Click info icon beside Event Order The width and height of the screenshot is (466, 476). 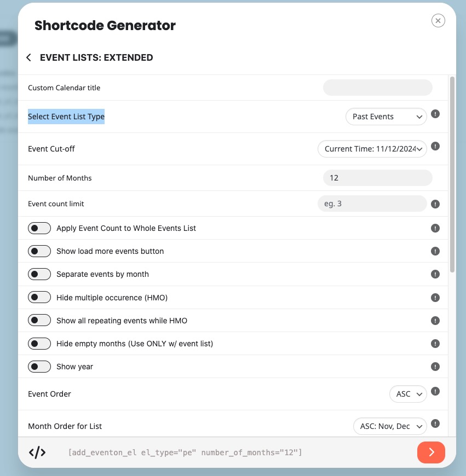click(x=435, y=391)
